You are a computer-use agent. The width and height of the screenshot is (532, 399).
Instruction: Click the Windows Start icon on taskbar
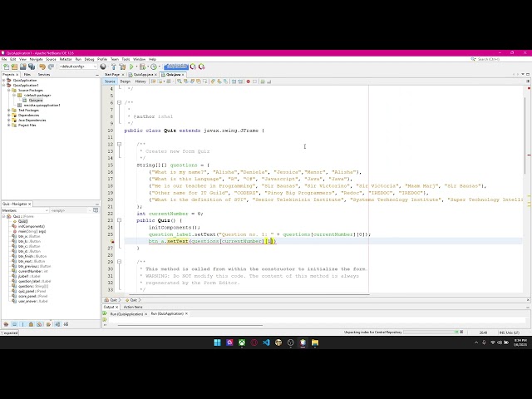point(218,342)
